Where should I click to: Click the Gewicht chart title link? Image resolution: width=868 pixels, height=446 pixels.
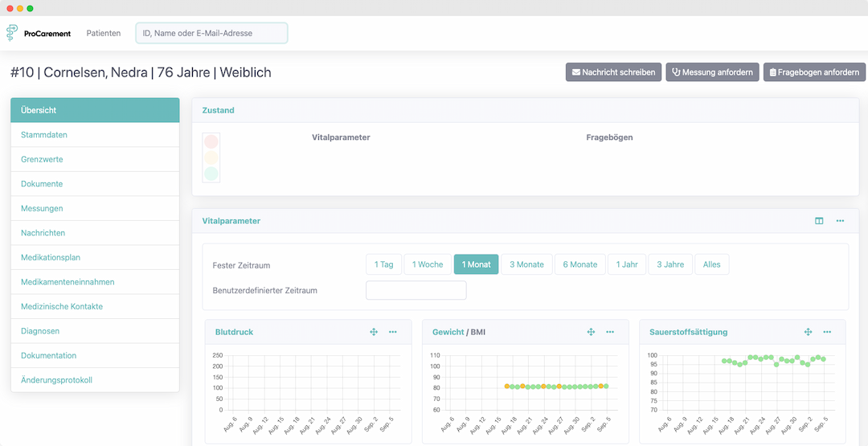pos(448,332)
